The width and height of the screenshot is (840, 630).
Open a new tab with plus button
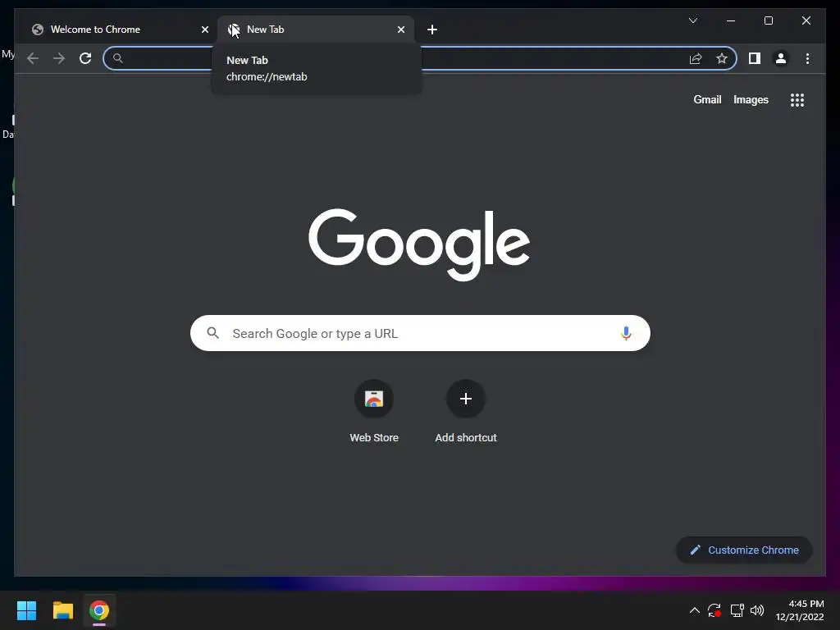tap(432, 30)
